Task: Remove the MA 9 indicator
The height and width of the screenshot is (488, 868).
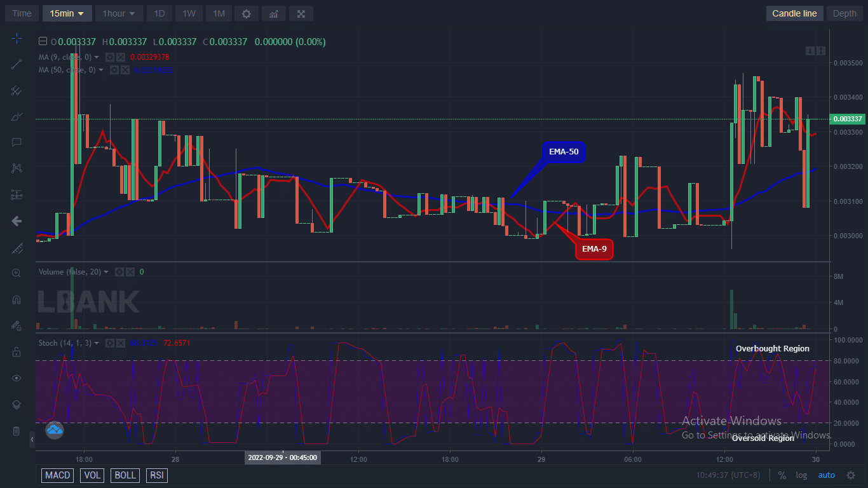Action: 121,57
